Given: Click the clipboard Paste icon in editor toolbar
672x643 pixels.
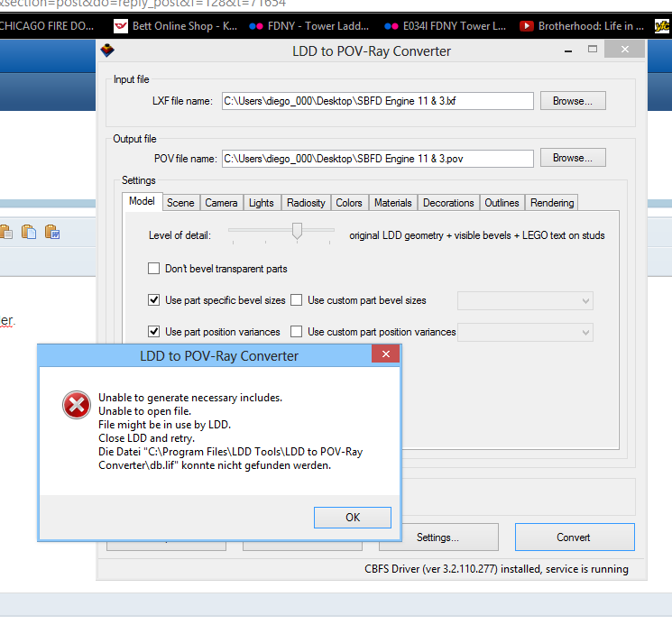Looking at the screenshot, I should click(x=6, y=232).
